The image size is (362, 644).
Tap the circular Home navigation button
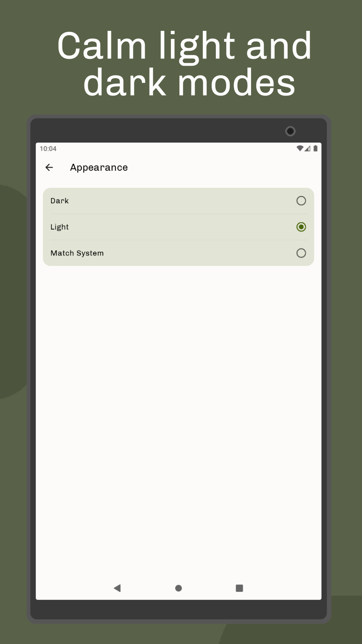pyautogui.click(x=179, y=588)
